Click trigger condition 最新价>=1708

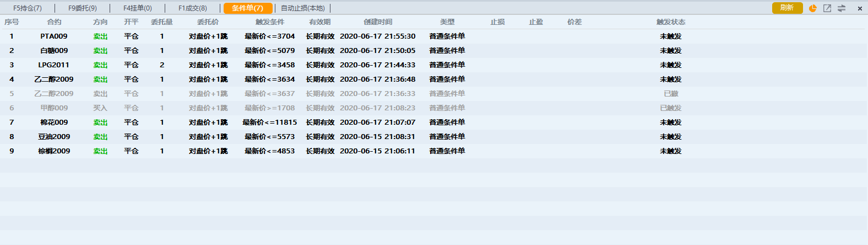pyautogui.click(x=270, y=108)
